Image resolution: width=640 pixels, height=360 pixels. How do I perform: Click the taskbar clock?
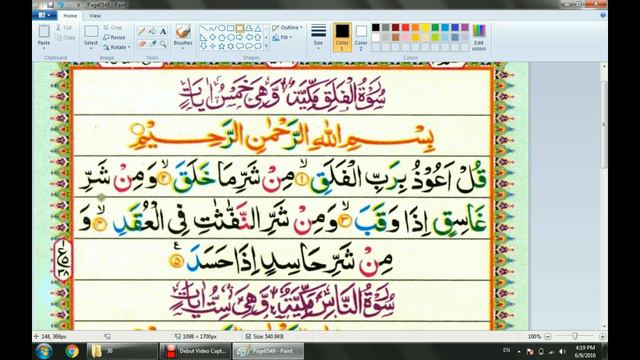click(x=585, y=351)
